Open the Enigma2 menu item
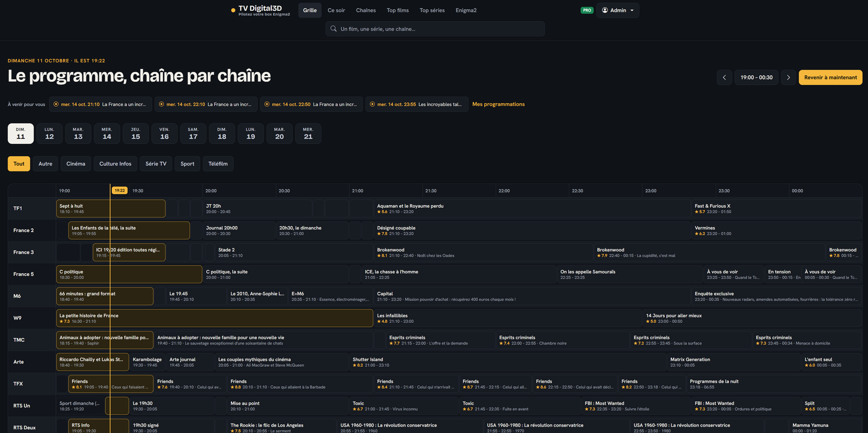This screenshot has height=433, width=868. click(466, 10)
